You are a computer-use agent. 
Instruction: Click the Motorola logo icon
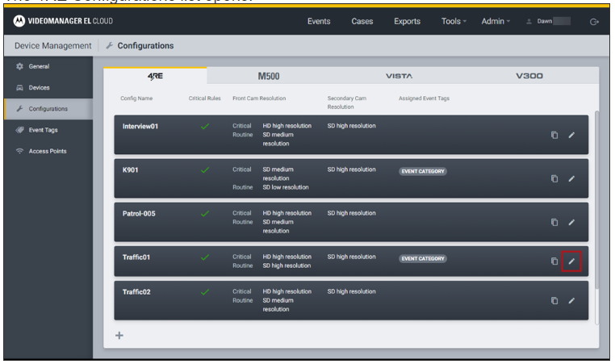point(19,21)
